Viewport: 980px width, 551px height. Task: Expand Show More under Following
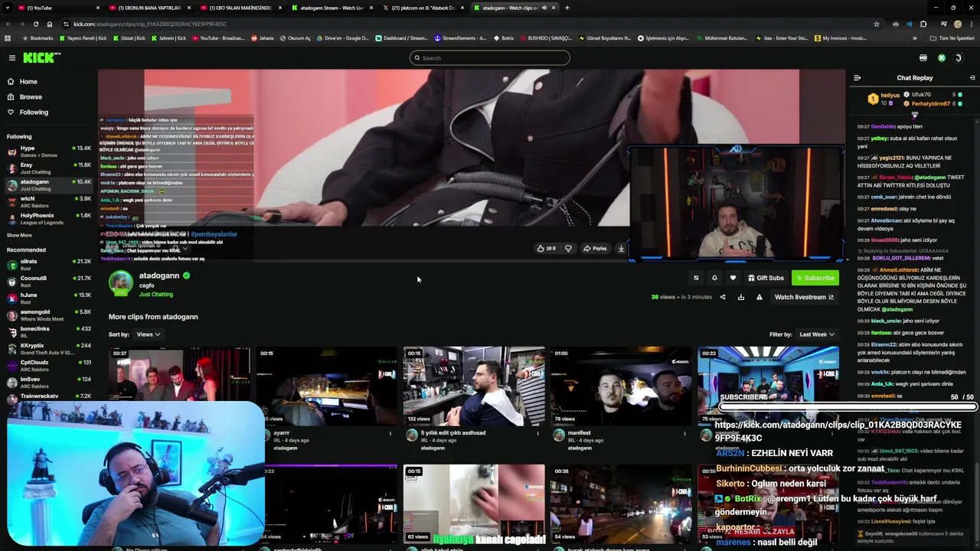pos(19,236)
